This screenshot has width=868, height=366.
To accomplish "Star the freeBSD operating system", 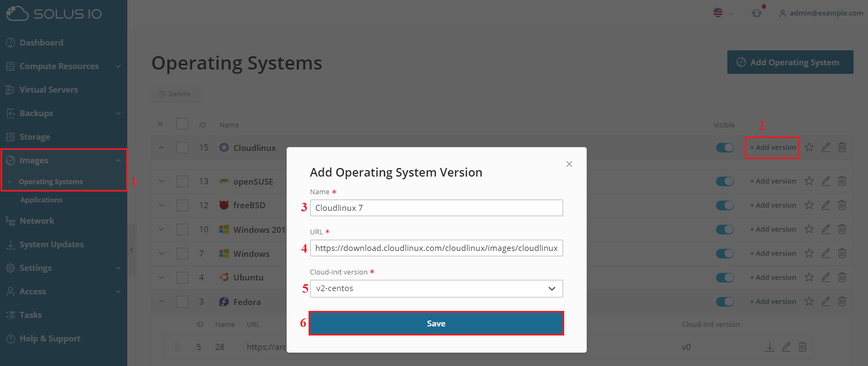I will click(809, 205).
